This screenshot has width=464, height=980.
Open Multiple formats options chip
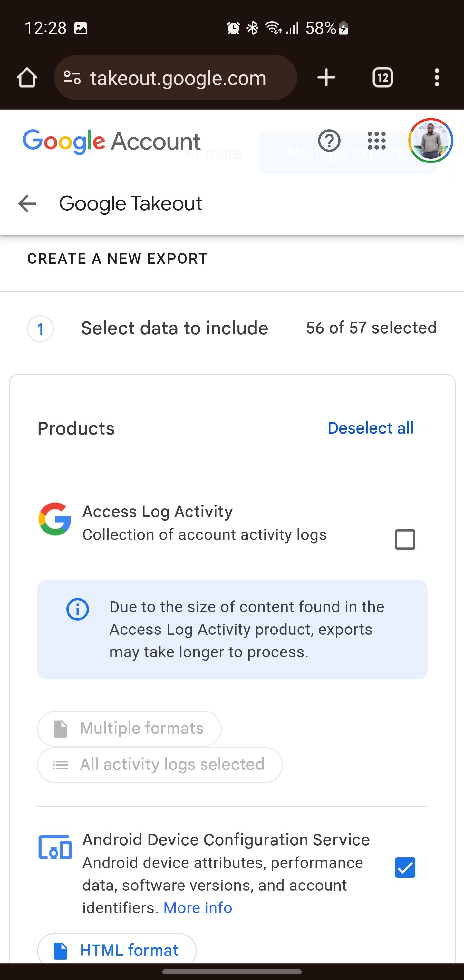129,729
